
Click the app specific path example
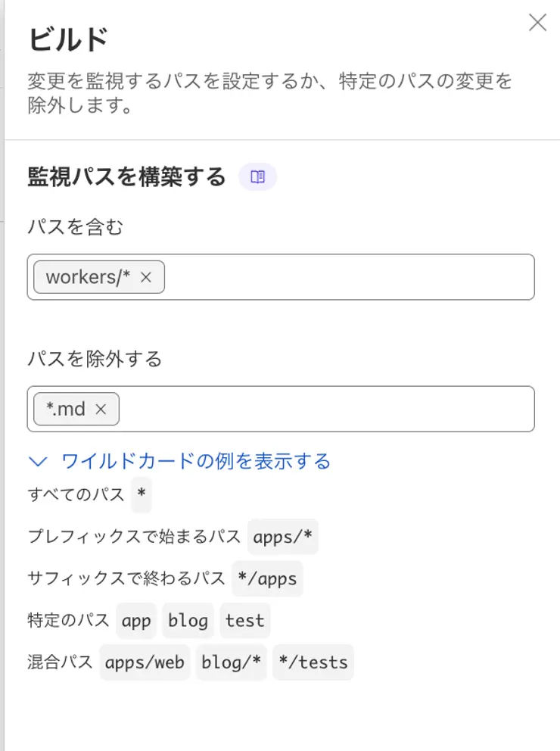point(136,621)
